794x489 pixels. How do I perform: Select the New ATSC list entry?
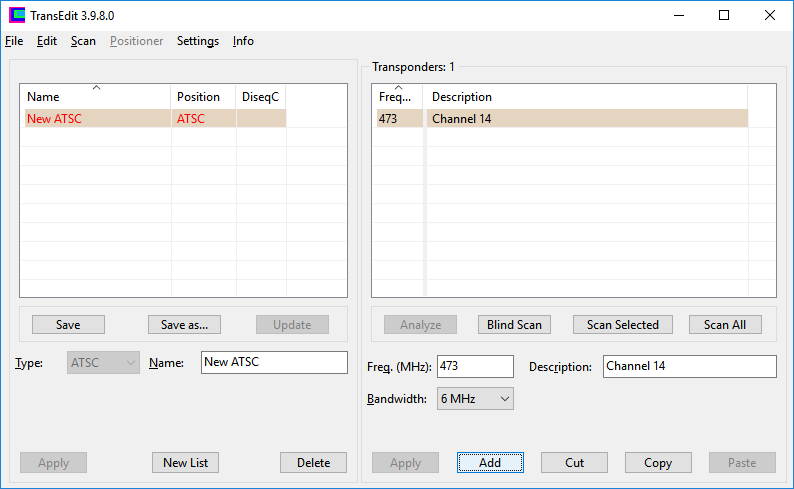95,119
